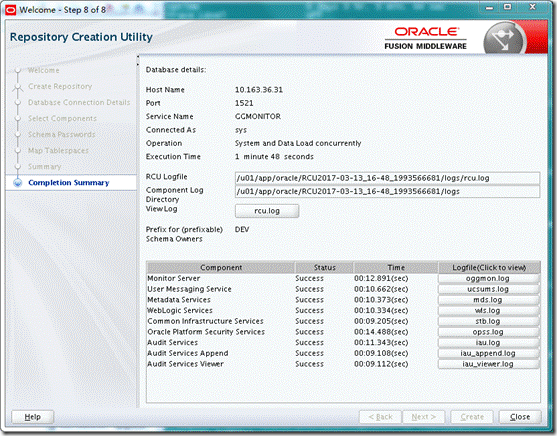Screen dimensions: 557x436
Task: View the iau.log logfile
Action: pos(489,343)
